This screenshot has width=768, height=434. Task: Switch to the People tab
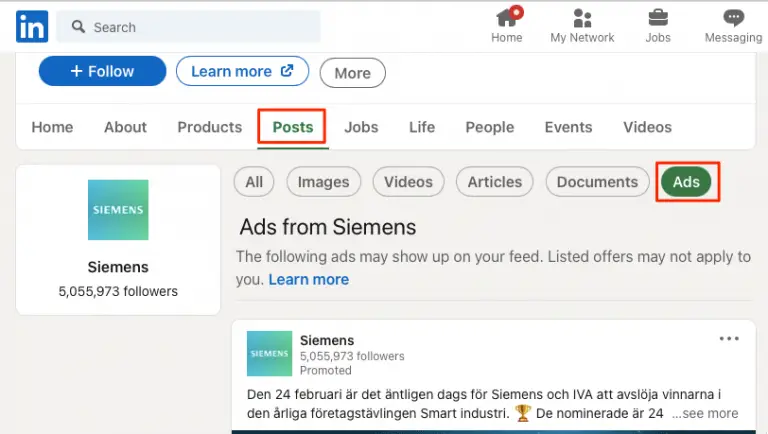[490, 127]
